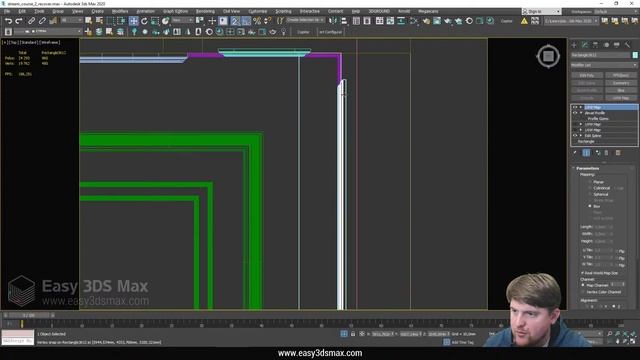Screen dimensions: 640x360
Task: Open the Motion command panel tab
Action: [x=606, y=44]
